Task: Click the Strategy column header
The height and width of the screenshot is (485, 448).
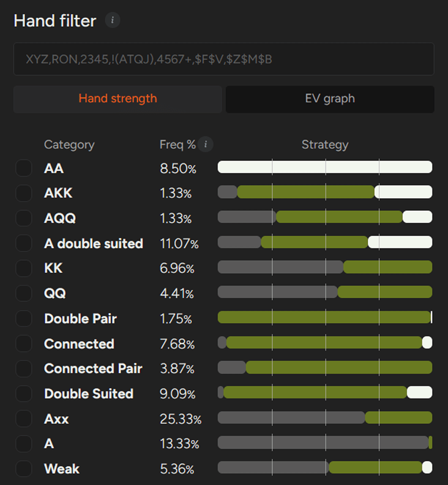Action: [x=325, y=145]
